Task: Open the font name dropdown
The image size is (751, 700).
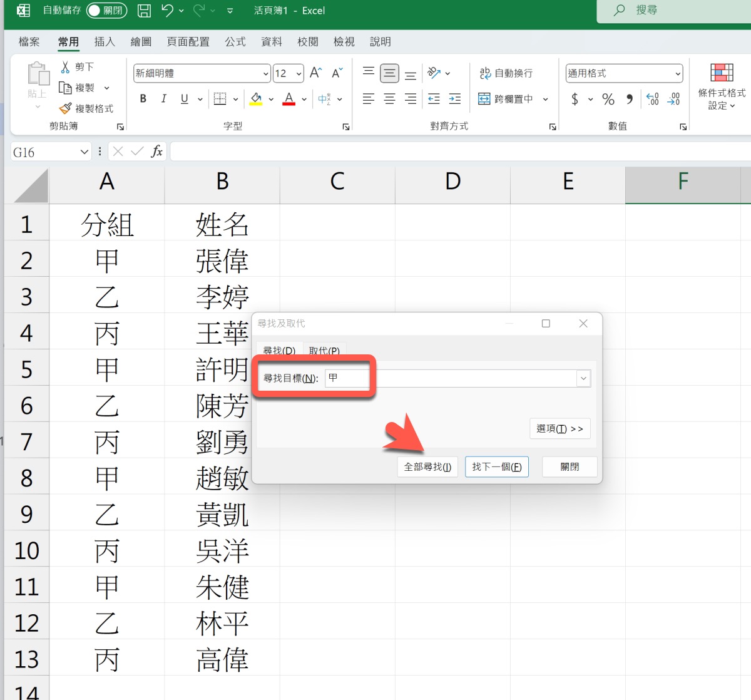Action: (x=265, y=74)
